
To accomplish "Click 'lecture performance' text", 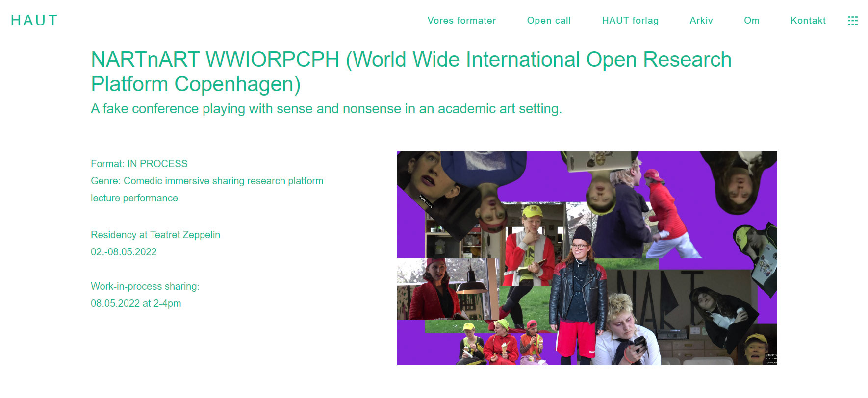I will 134,198.
